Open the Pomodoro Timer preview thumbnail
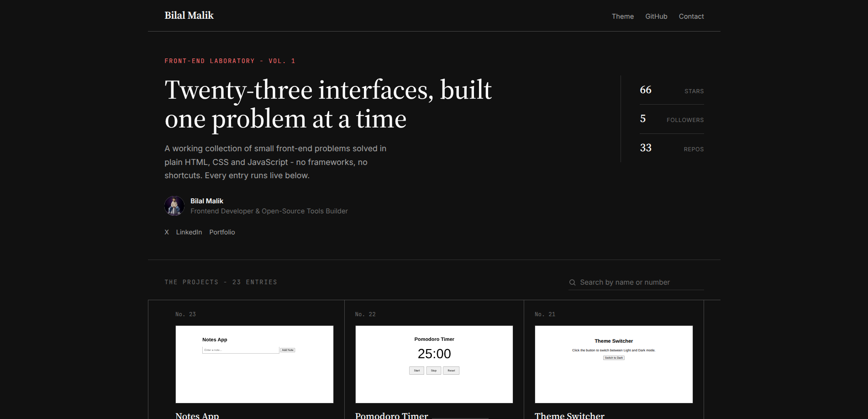The height and width of the screenshot is (419, 868). (434, 364)
